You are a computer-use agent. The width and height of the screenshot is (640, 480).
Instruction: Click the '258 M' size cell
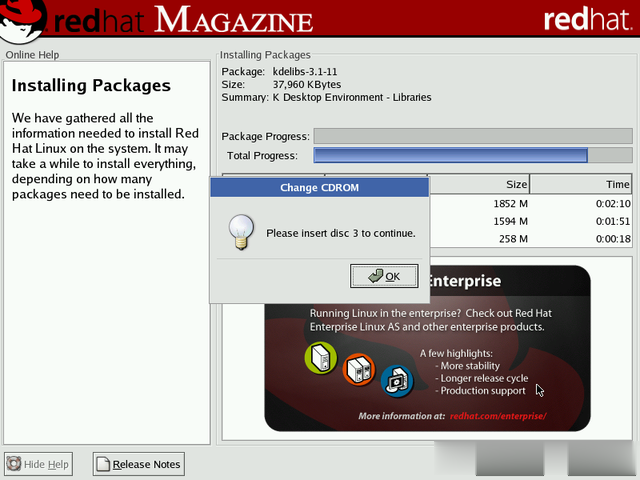click(x=513, y=239)
